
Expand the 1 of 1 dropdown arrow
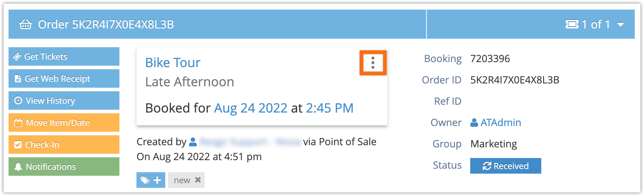621,24
